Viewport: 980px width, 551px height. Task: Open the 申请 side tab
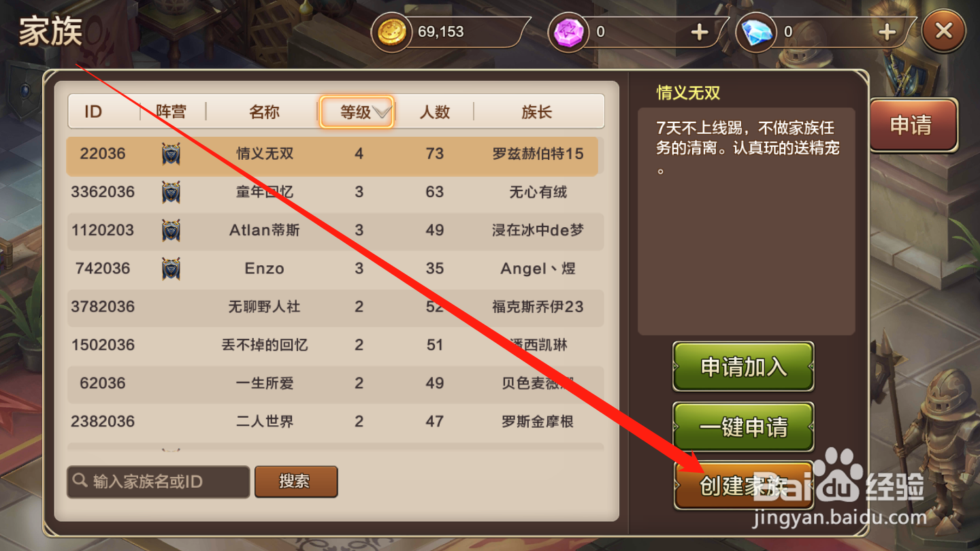[x=912, y=125]
